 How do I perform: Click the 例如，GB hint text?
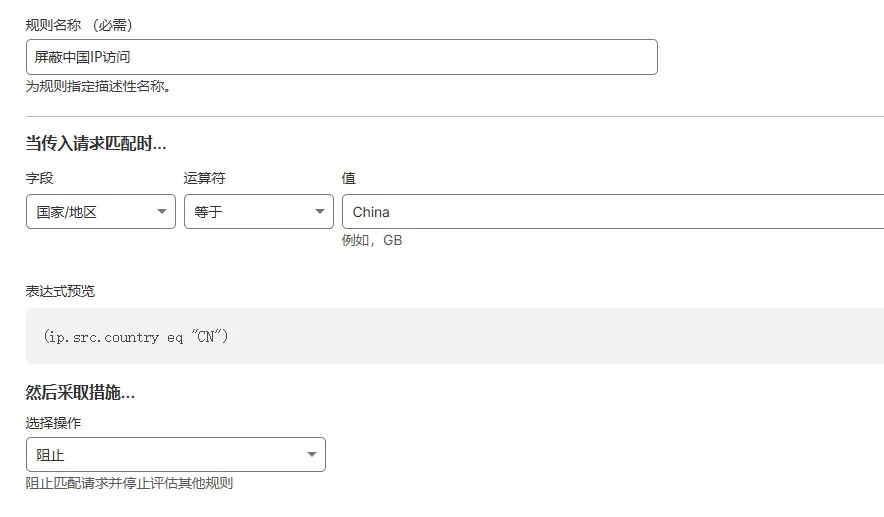tap(372, 241)
